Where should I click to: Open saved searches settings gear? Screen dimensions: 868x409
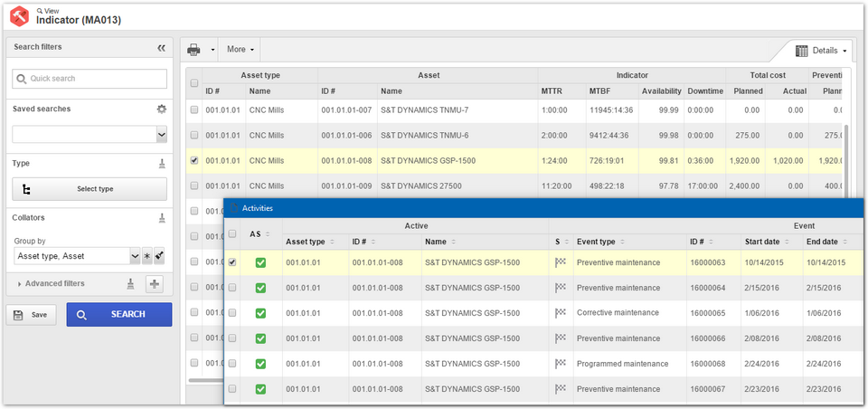coord(161,109)
